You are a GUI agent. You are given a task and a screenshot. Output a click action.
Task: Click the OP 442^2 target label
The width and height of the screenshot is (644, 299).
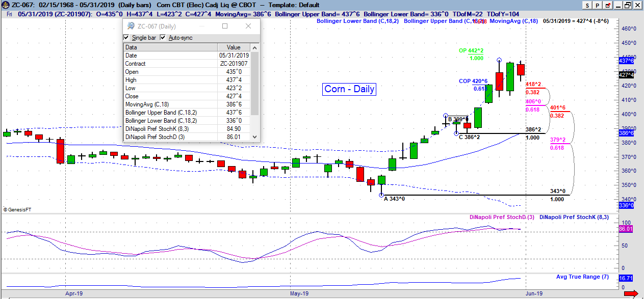471,50
